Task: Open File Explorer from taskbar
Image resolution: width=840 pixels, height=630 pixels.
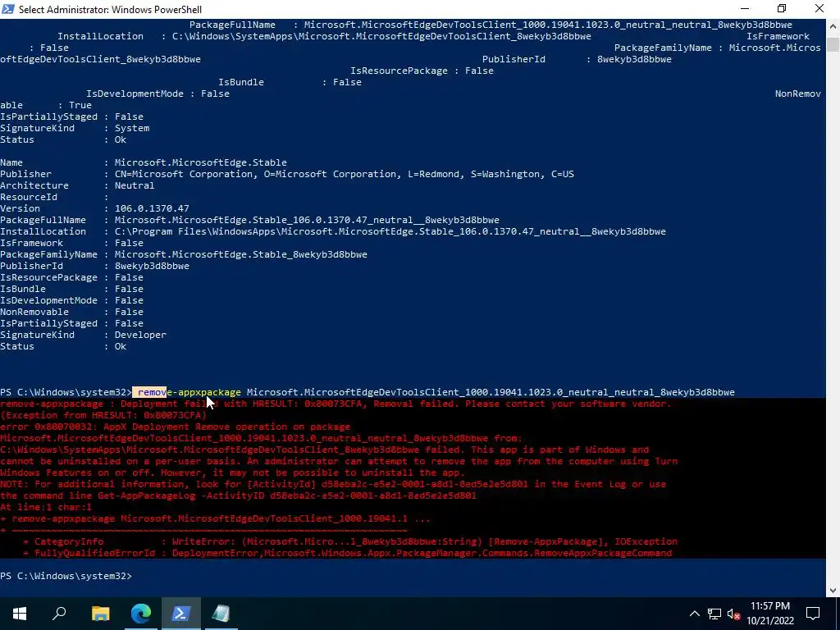Action: pos(100,614)
